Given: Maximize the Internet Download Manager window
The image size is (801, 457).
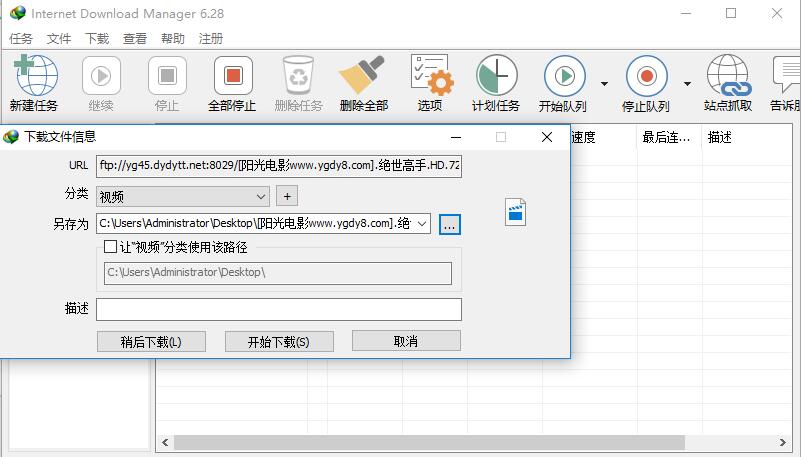Looking at the screenshot, I should click(x=731, y=13).
